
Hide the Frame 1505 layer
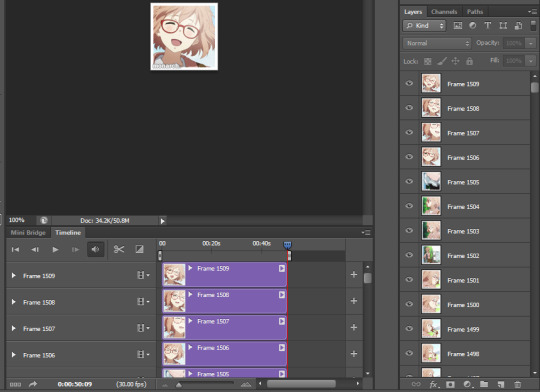click(409, 181)
